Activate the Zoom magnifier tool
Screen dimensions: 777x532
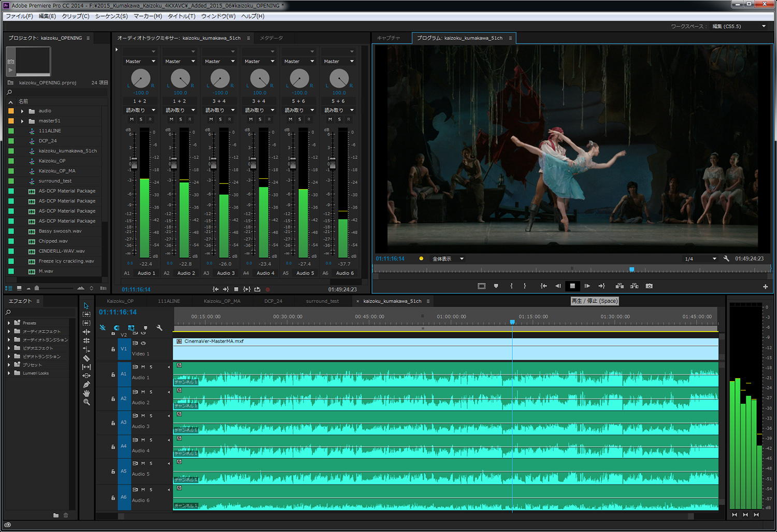pos(87,402)
